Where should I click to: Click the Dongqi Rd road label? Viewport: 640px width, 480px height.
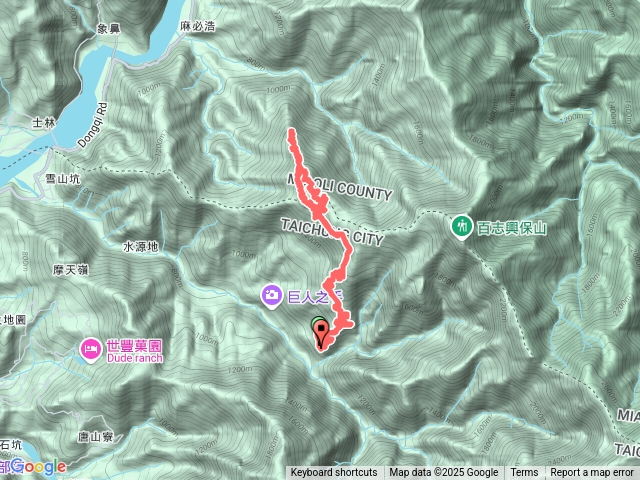pos(93,125)
